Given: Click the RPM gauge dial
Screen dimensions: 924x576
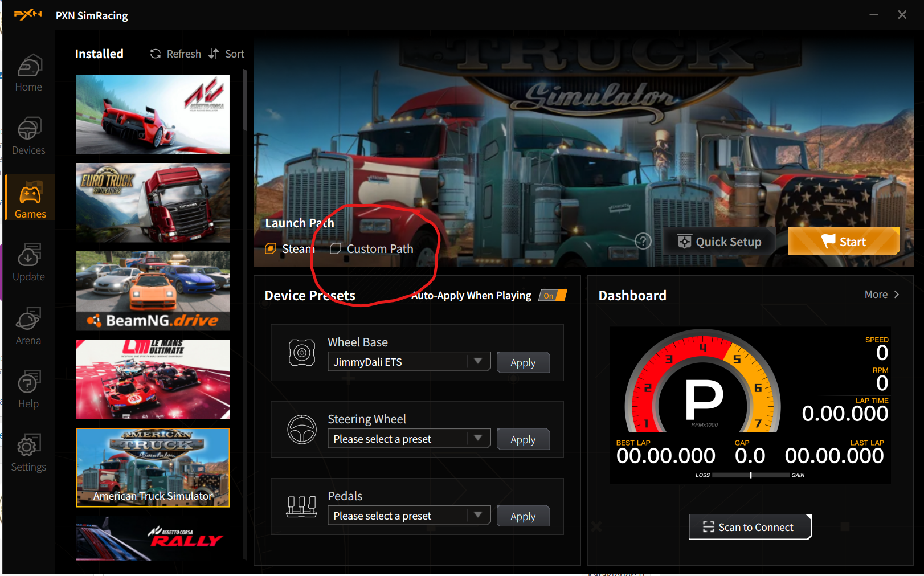Looking at the screenshot, I should pos(702,381).
